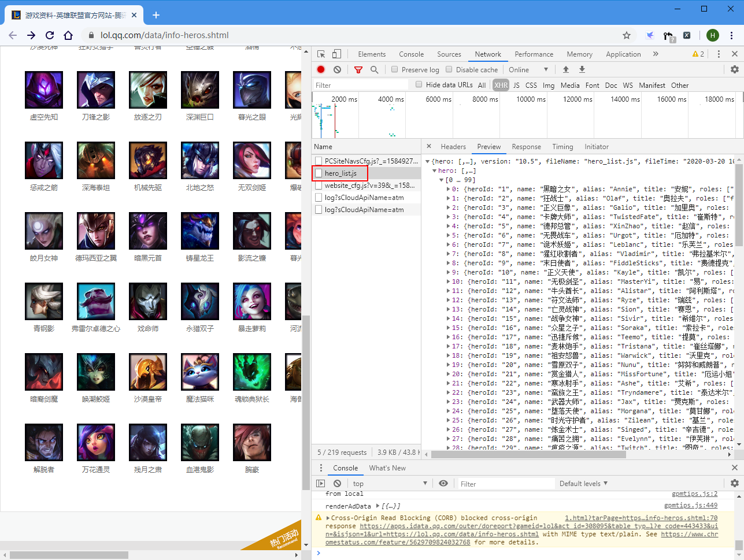Open Response tab of request
The image size is (744, 560).
(x=527, y=146)
